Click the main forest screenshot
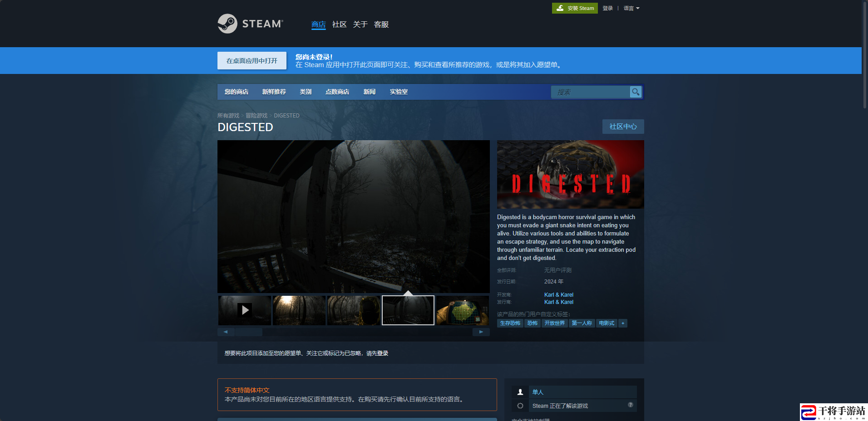This screenshot has height=421, width=868. (354, 216)
